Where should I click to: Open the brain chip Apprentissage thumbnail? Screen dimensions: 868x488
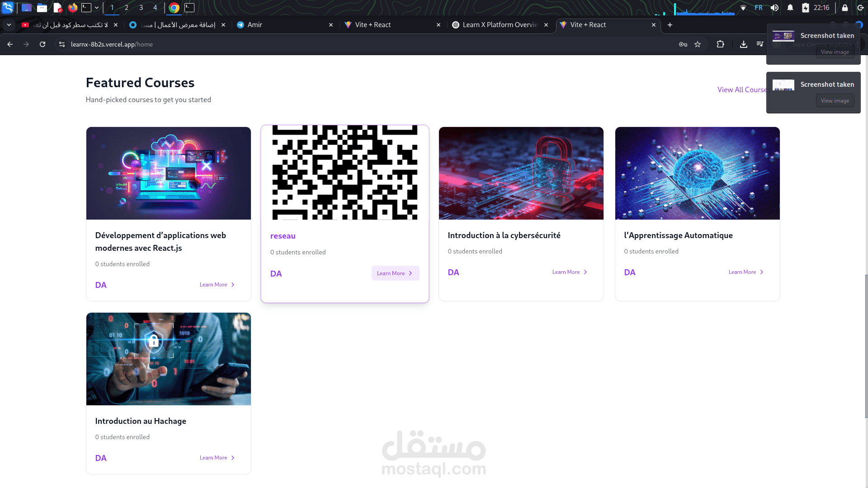click(698, 173)
